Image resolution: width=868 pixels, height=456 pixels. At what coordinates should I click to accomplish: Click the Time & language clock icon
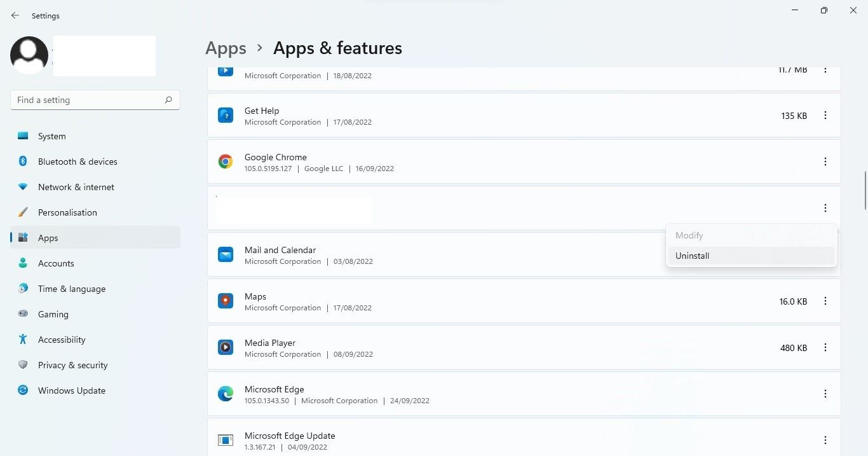23,289
